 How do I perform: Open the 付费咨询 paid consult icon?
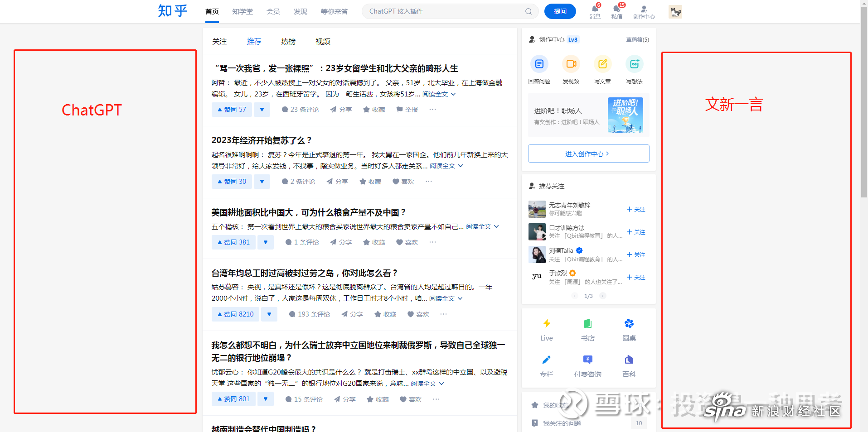(x=588, y=360)
